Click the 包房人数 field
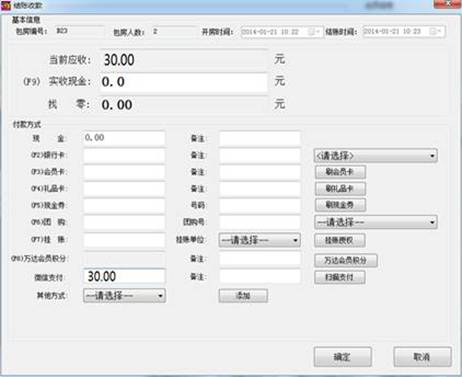This screenshot has width=462, height=377. [174, 32]
